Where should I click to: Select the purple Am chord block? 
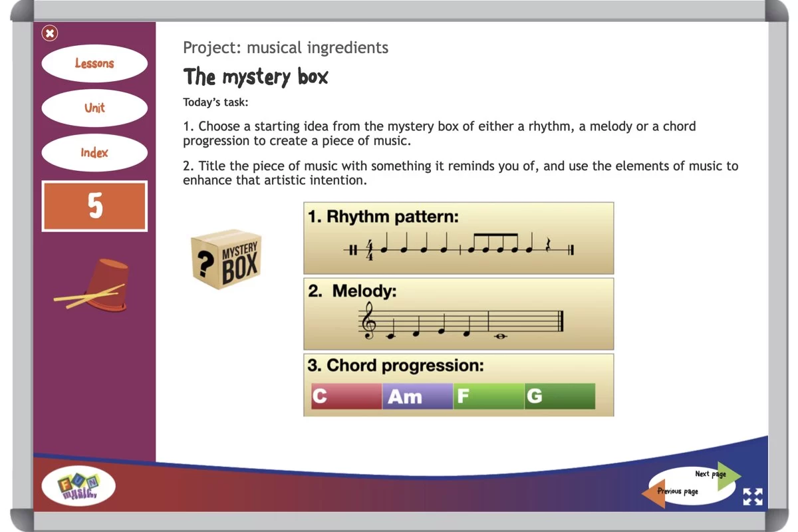pyautogui.click(x=417, y=396)
